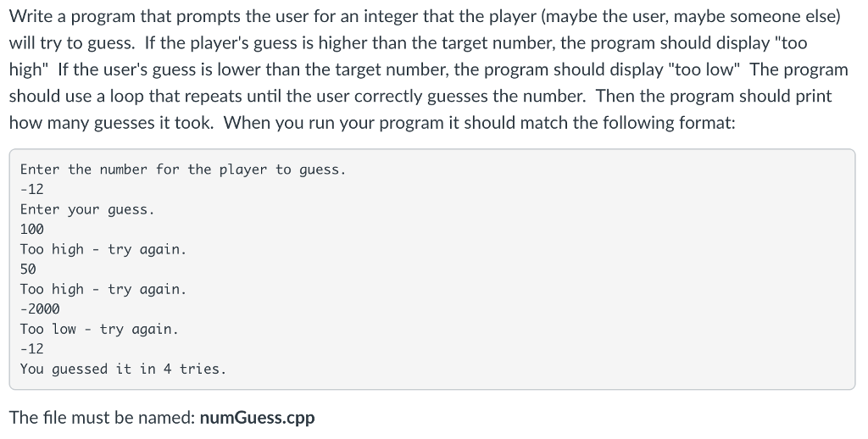Click the 'Too low - try again.' line

100,330
